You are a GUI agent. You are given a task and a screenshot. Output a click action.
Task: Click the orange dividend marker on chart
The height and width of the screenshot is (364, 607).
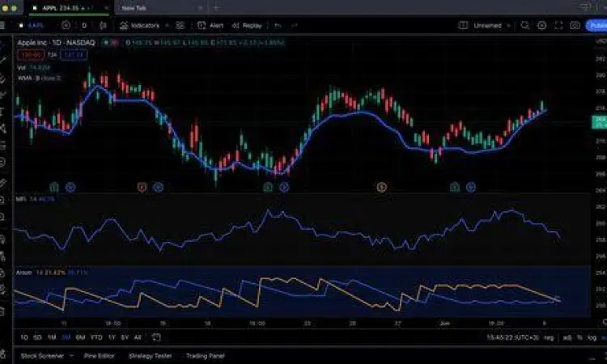pos(382,187)
